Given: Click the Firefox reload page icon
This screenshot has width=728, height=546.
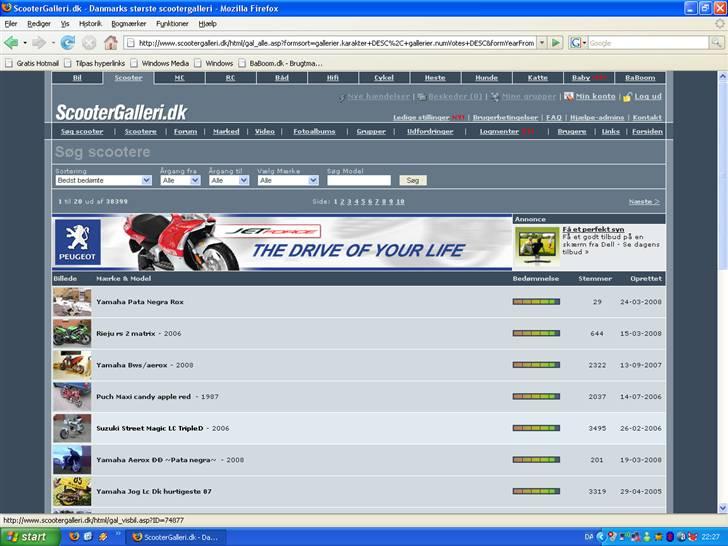Looking at the screenshot, I should click(67, 43).
